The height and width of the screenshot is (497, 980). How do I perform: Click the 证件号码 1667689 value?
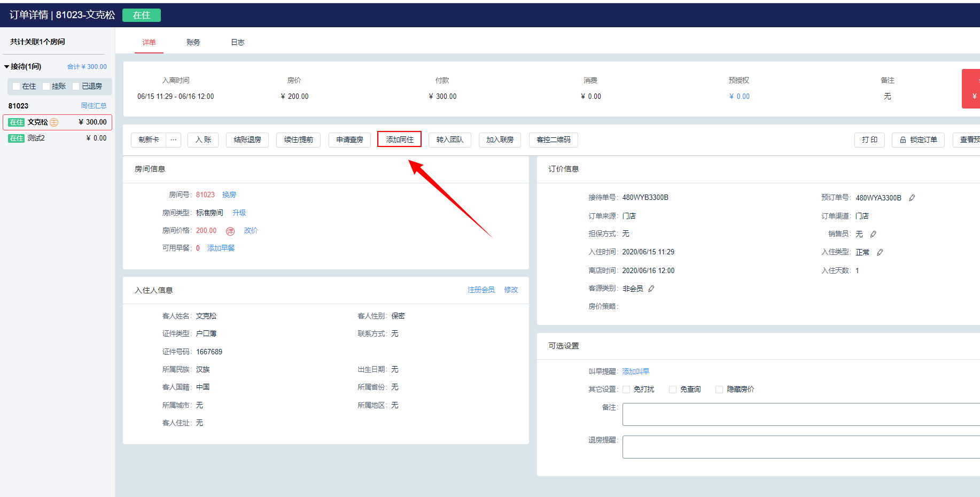(x=209, y=352)
